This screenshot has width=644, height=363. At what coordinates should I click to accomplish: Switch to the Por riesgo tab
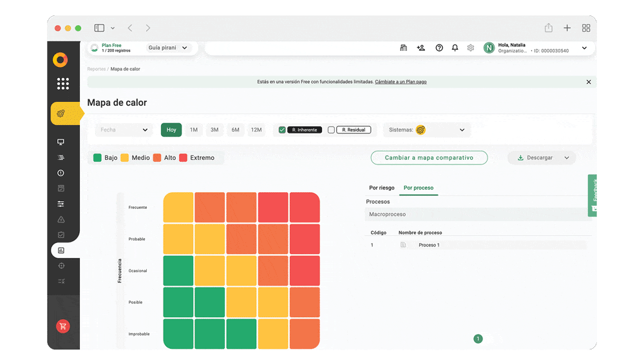(381, 188)
